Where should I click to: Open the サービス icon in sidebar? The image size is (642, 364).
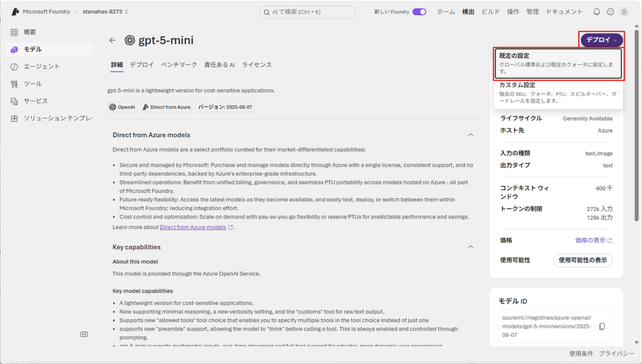[14, 101]
